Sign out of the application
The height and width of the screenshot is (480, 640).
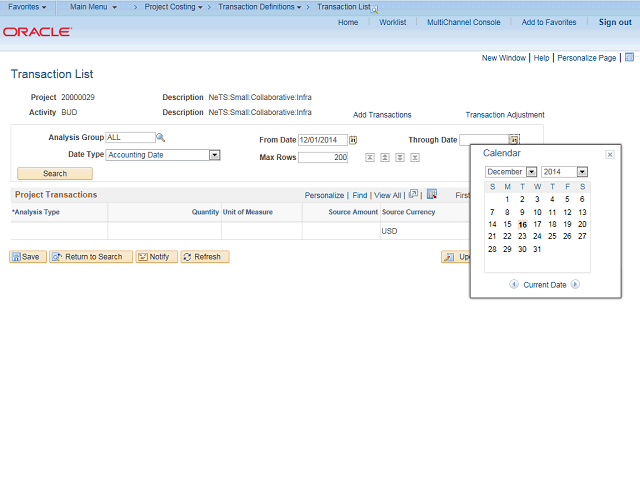click(x=615, y=22)
